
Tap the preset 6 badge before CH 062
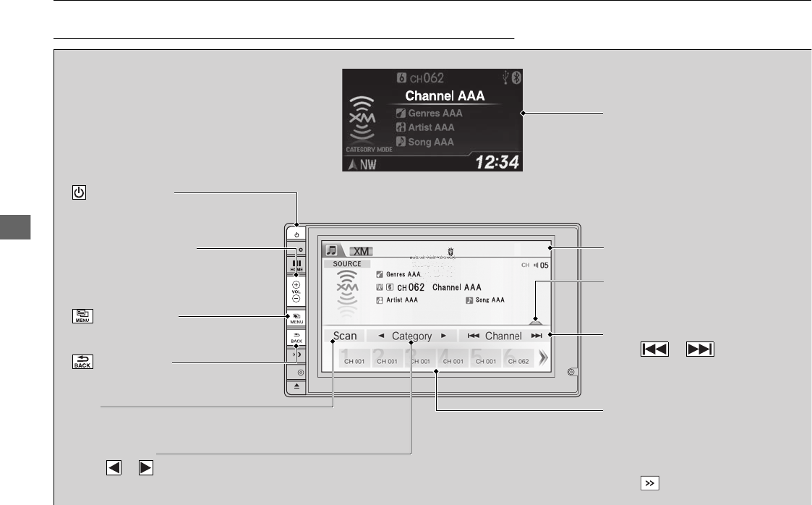click(x=390, y=287)
